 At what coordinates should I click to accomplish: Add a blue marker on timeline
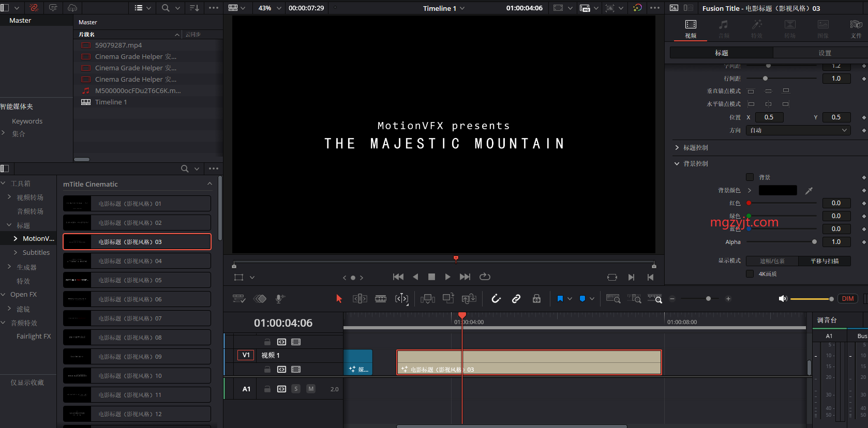[582, 299]
